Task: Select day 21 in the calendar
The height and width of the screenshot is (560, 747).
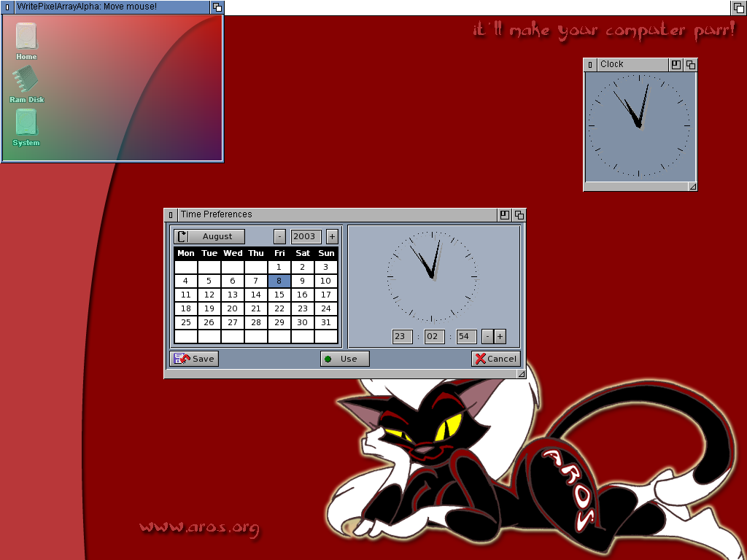Action: (x=256, y=308)
